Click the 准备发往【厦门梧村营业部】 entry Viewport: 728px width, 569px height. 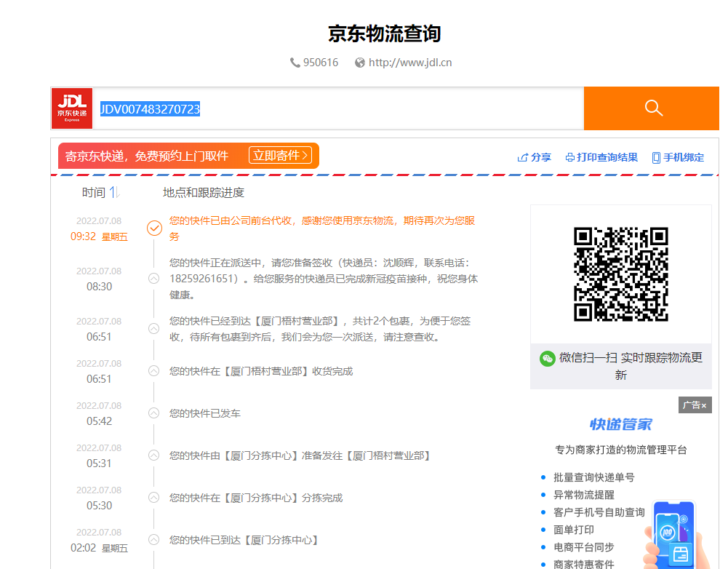point(299,455)
